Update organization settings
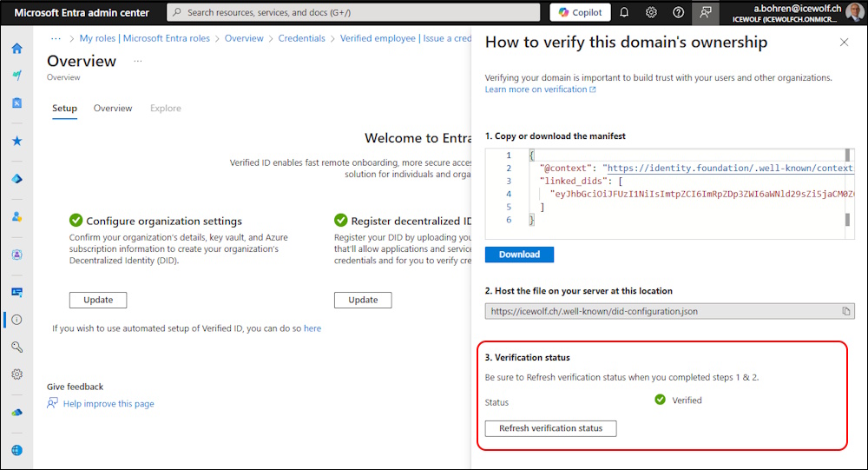Screen dimensions: 868x470 pyautogui.click(x=98, y=300)
